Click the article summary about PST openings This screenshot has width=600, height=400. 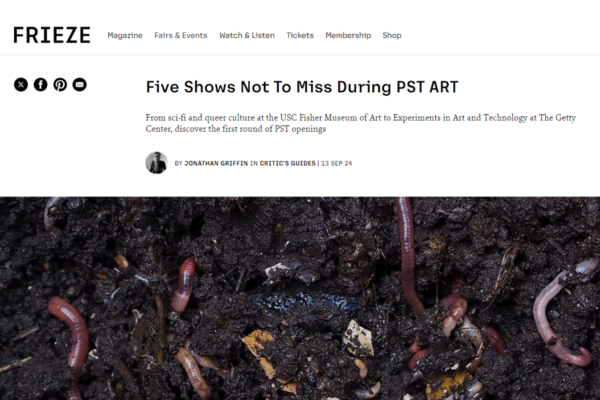360,123
